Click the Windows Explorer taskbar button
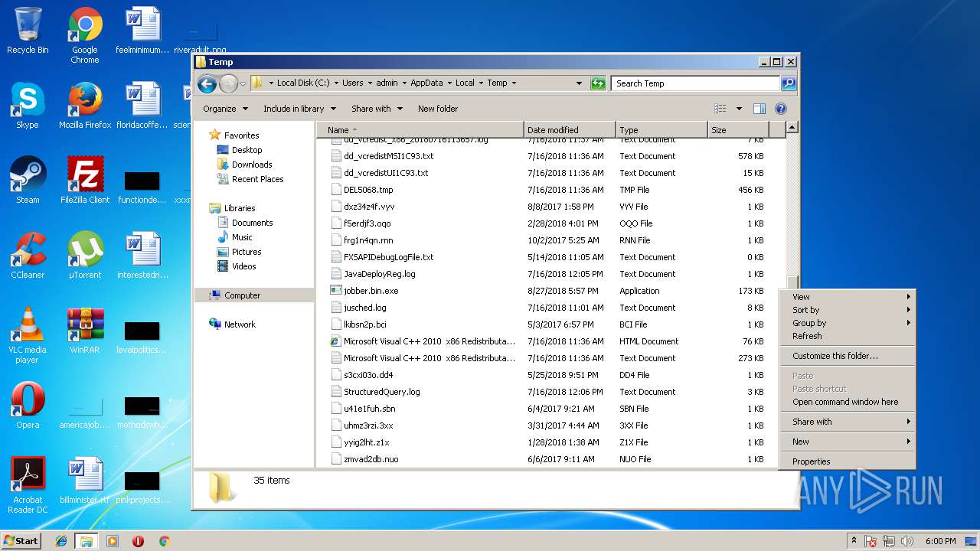The height and width of the screenshot is (551, 980). pyautogui.click(x=87, y=541)
